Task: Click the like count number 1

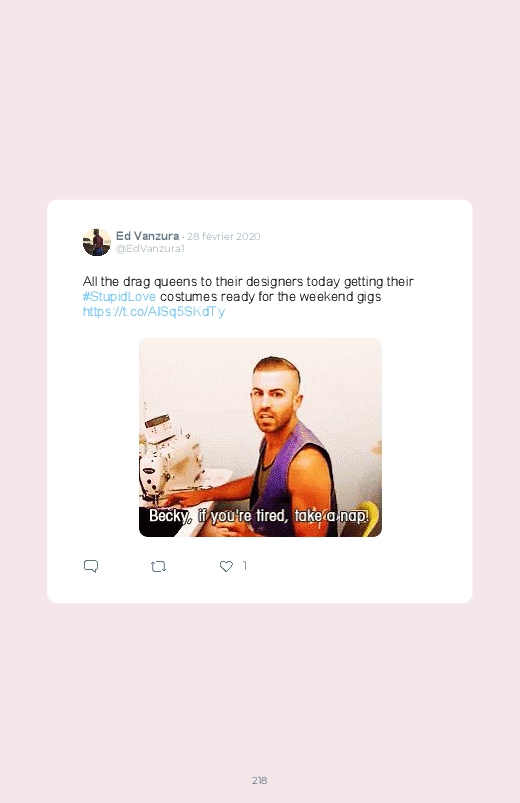Action: [x=245, y=565]
